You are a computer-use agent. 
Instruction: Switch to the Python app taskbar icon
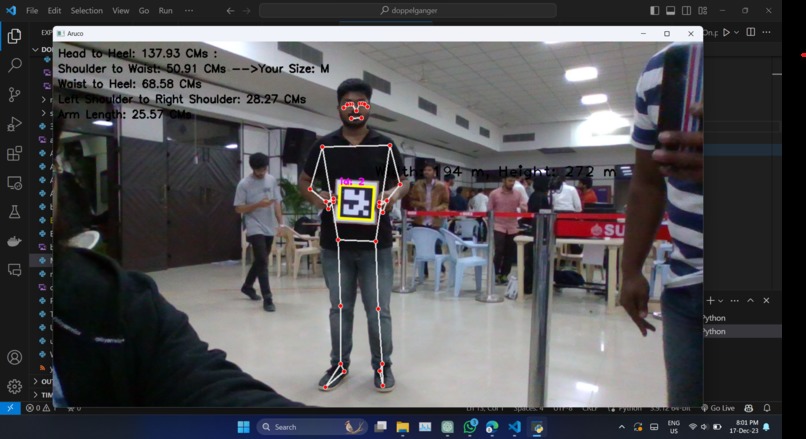click(x=537, y=427)
